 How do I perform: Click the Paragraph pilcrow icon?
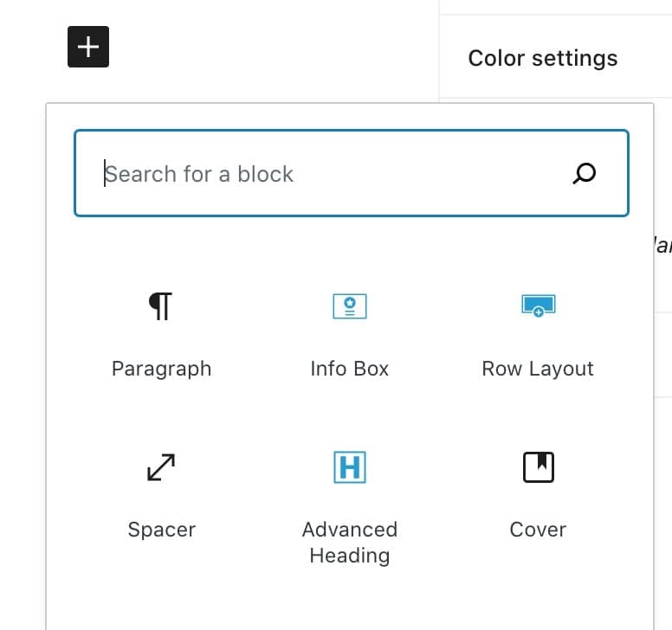coord(161,306)
